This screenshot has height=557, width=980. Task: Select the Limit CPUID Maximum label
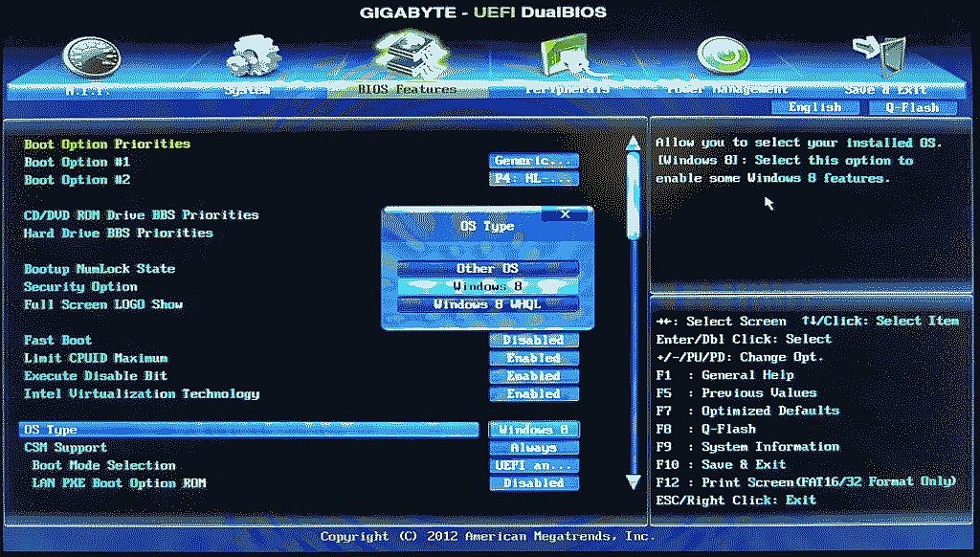(x=96, y=358)
